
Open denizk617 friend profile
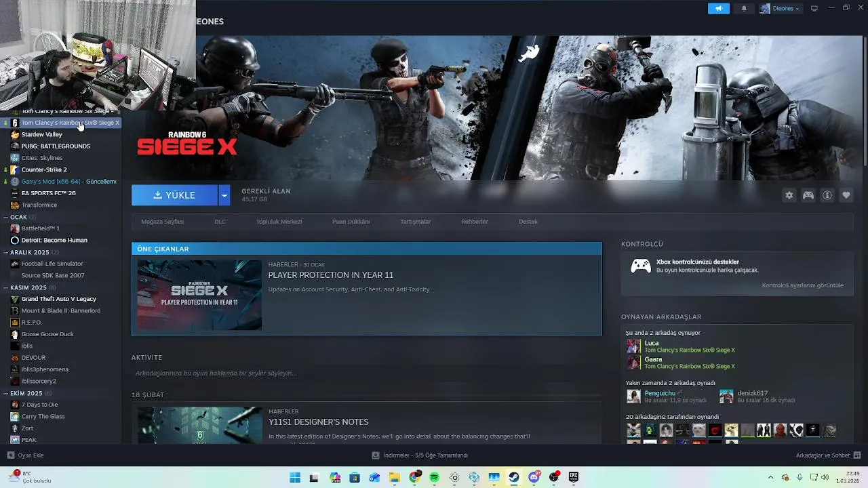point(752,393)
